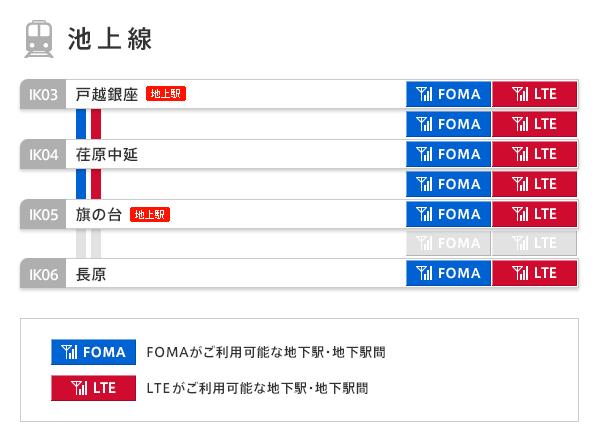Image resolution: width=599 pixels, height=442 pixels.
Task: Click the 地上駅 tag next to 旗の台
Action: coord(150,214)
